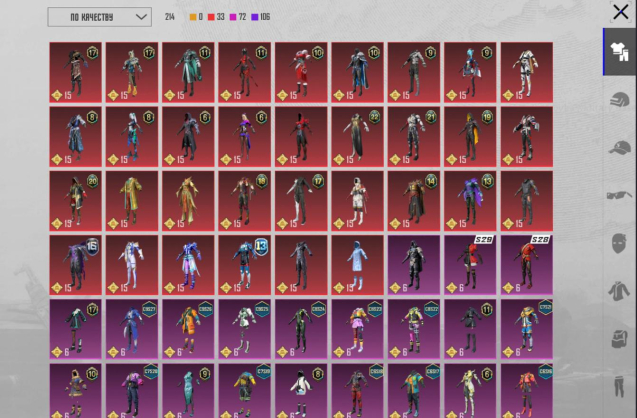This screenshot has width=637, height=418.
Task: Open the sunglasses category
Action: coord(619,196)
